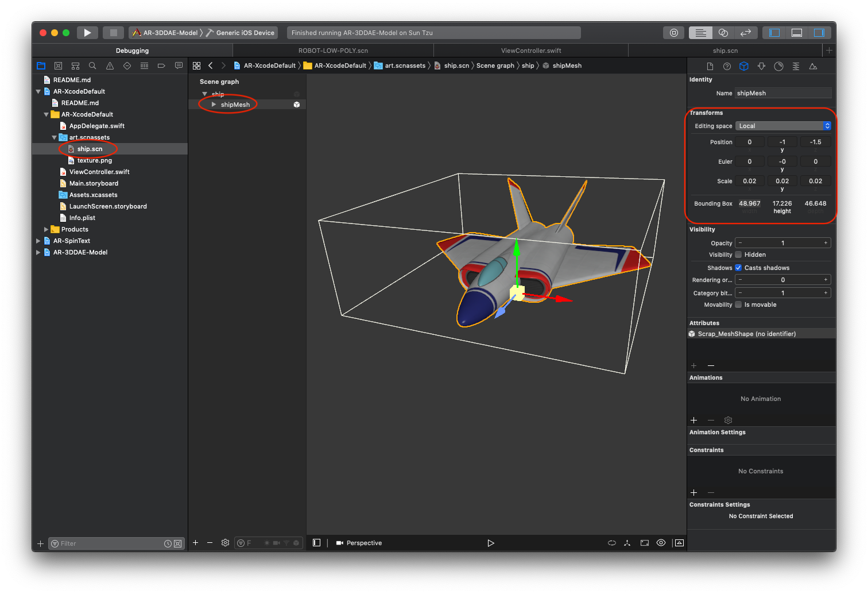The image size is (868, 594).
Task: Switch to ROBOT-LOW-POLY.scn tab
Action: (x=333, y=51)
